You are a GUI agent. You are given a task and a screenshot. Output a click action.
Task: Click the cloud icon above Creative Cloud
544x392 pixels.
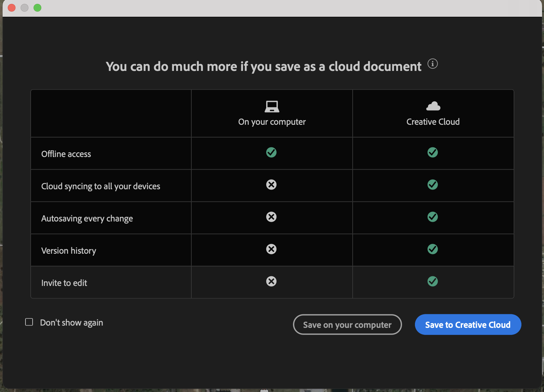pyautogui.click(x=433, y=106)
